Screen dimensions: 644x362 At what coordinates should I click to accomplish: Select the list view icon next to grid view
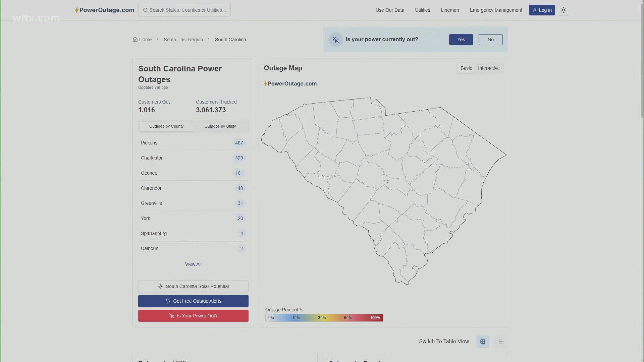click(501, 341)
